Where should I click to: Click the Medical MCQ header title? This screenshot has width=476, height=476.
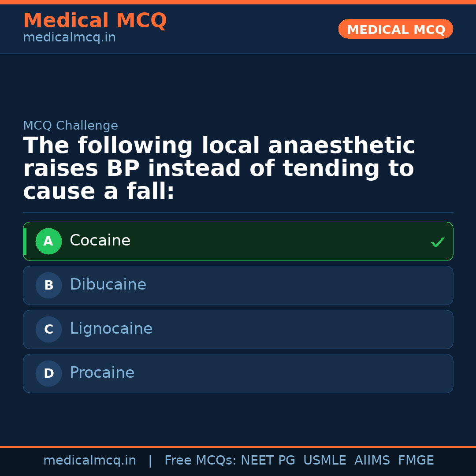[x=95, y=21]
